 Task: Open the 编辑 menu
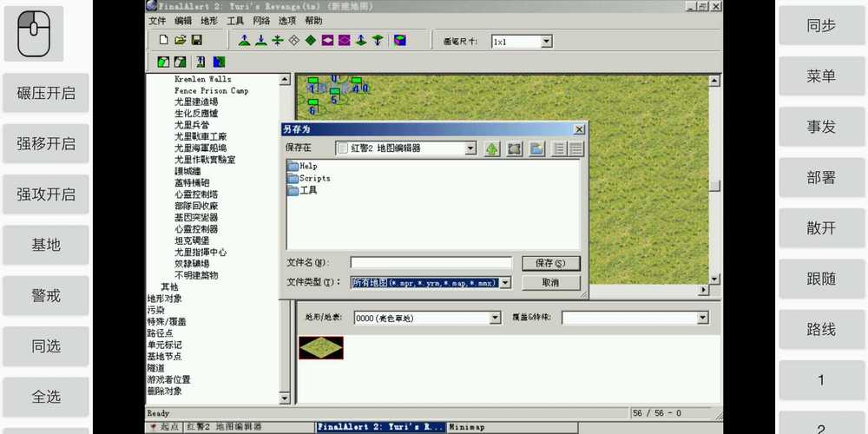[183, 21]
